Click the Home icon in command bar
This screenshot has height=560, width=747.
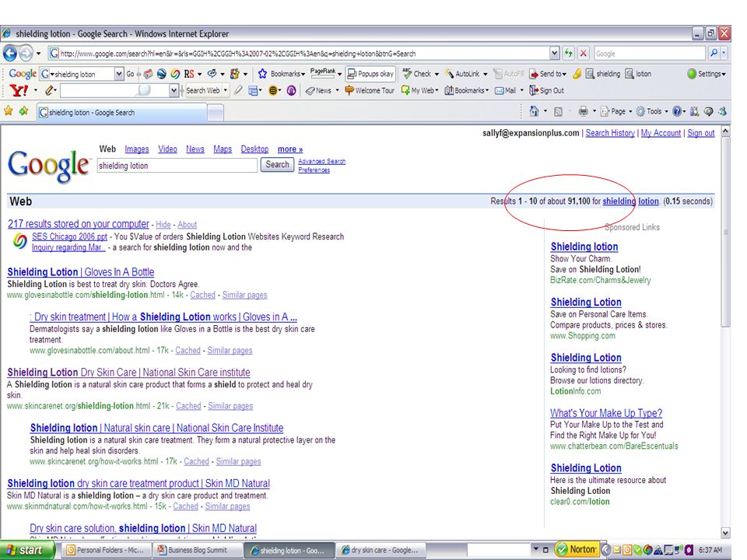pos(534,111)
